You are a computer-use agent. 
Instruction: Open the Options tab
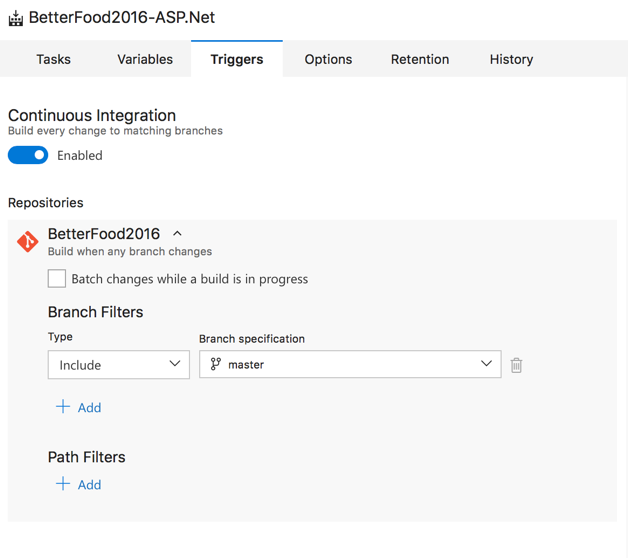coord(328,59)
